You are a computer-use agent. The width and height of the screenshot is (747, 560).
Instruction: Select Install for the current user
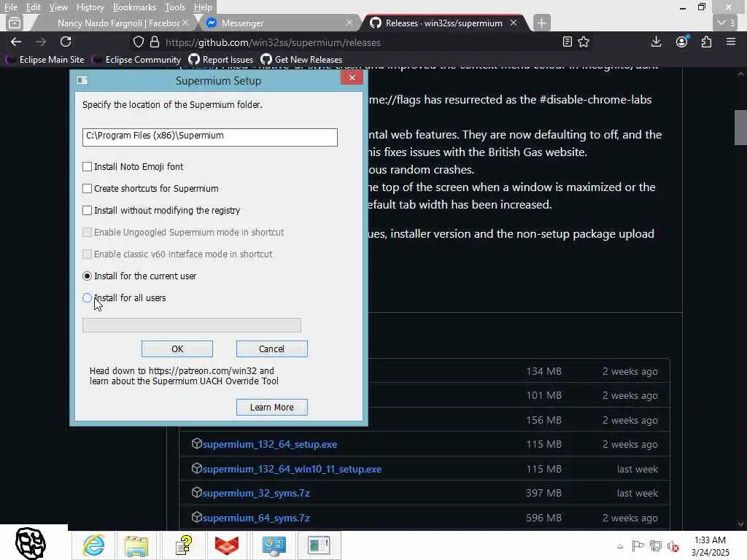coord(88,276)
